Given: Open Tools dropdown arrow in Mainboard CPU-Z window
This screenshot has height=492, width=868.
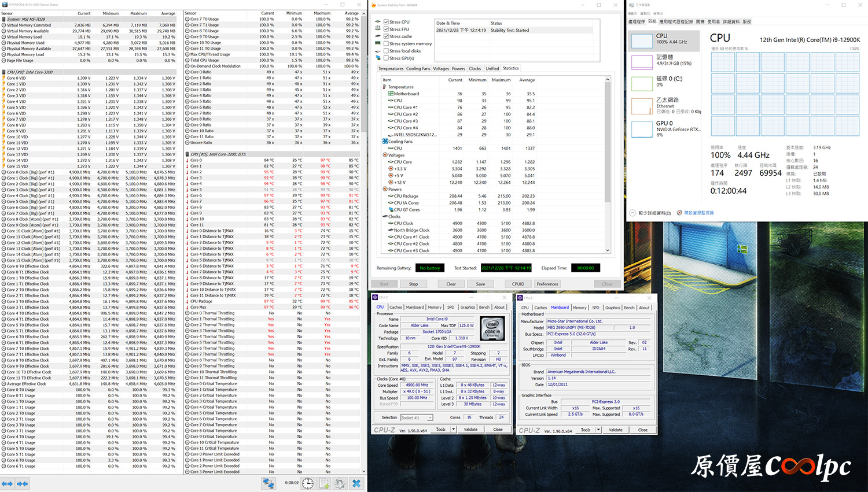Looking at the screenshot, I should 598,430.
